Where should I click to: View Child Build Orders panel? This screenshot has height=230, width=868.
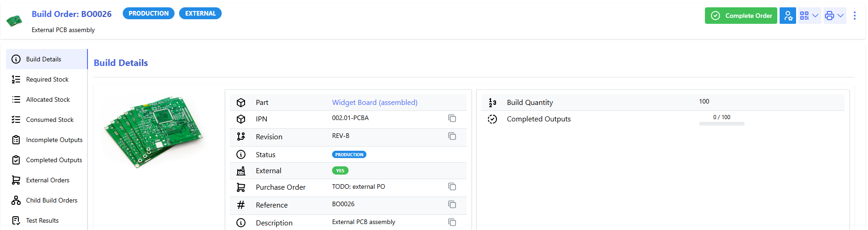coord(51,200)
